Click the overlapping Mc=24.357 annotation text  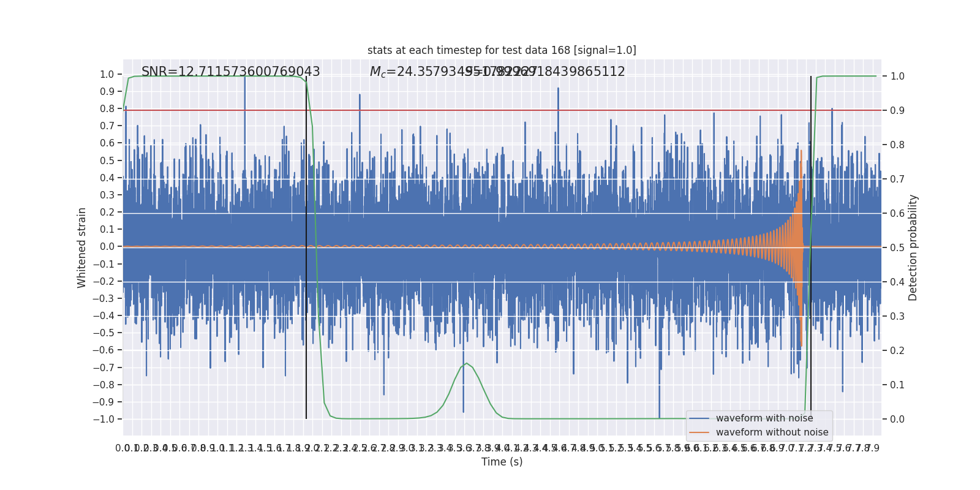[x=453, y=72]
